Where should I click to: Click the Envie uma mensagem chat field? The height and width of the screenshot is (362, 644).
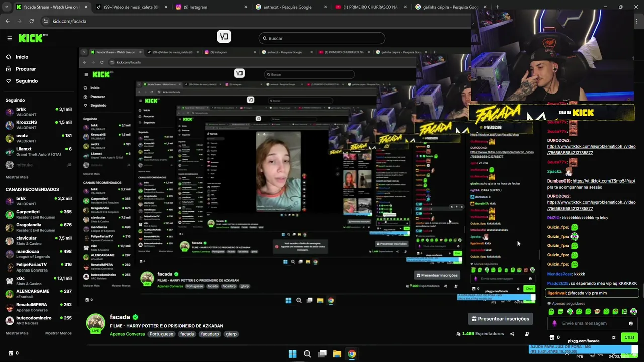tap(593, 323)
